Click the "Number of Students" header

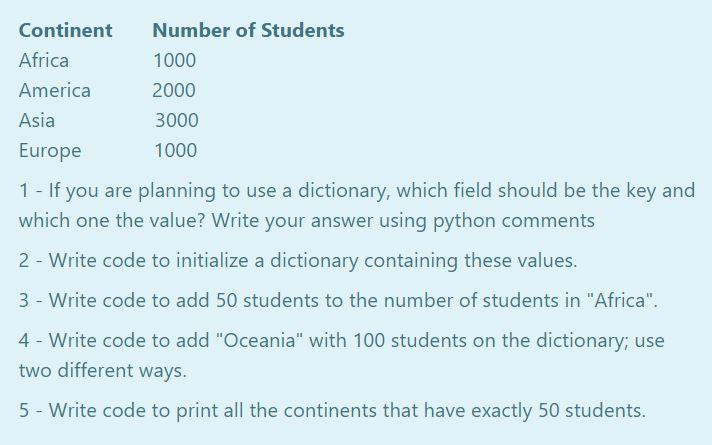tap(248, 30)
